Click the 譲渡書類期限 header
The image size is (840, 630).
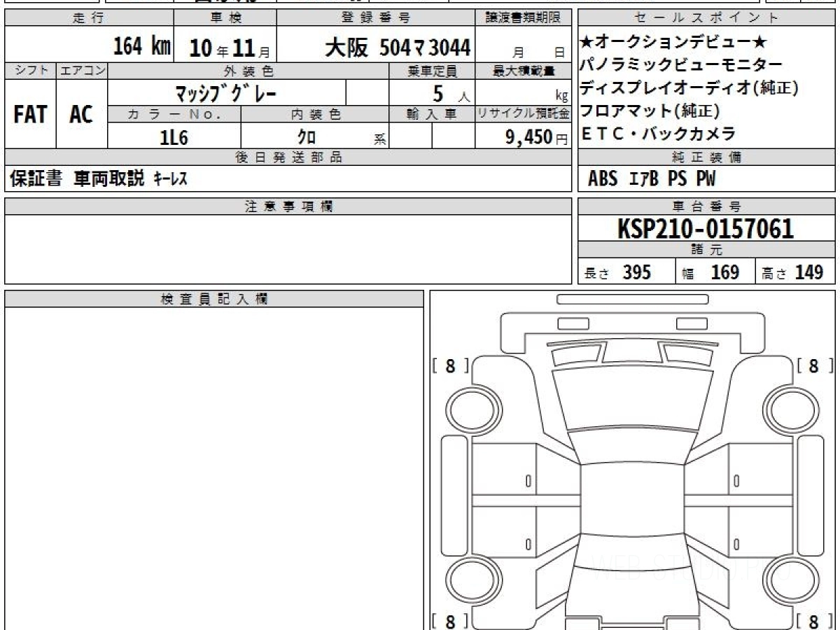tap(524, 18)
